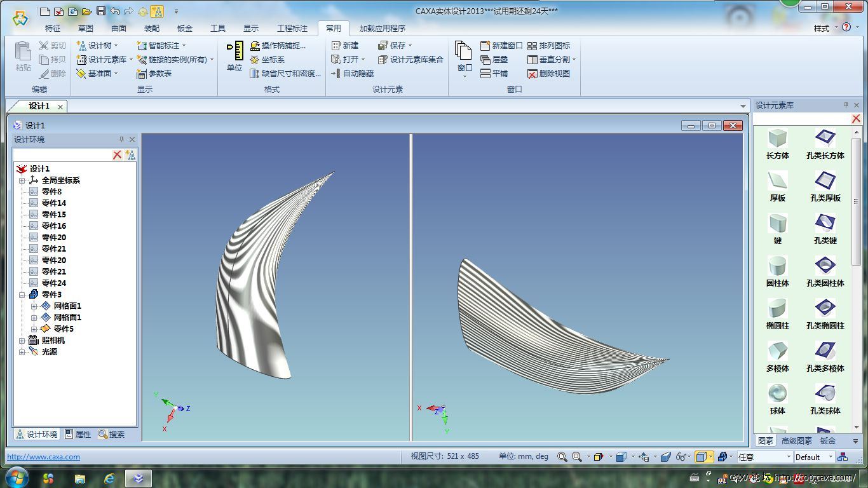Click the red X clear icon in 设计环境 search

[x=117, y=155]
